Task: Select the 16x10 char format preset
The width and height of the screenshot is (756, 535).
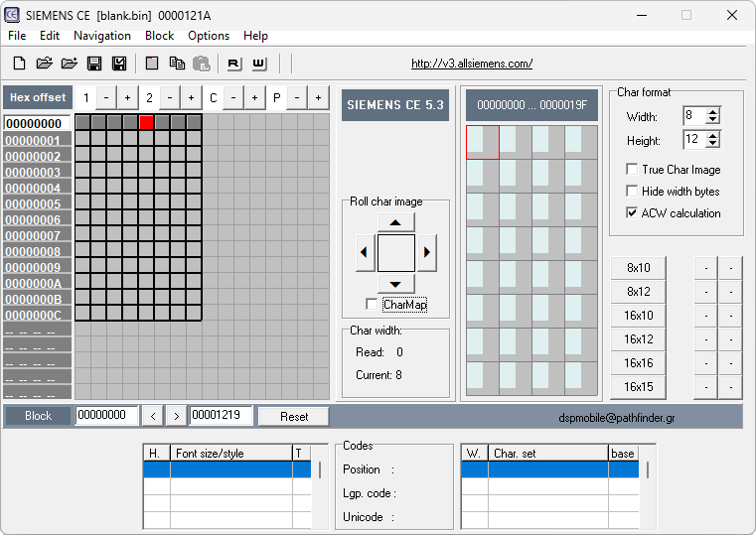Action: (x=639, y=316)
